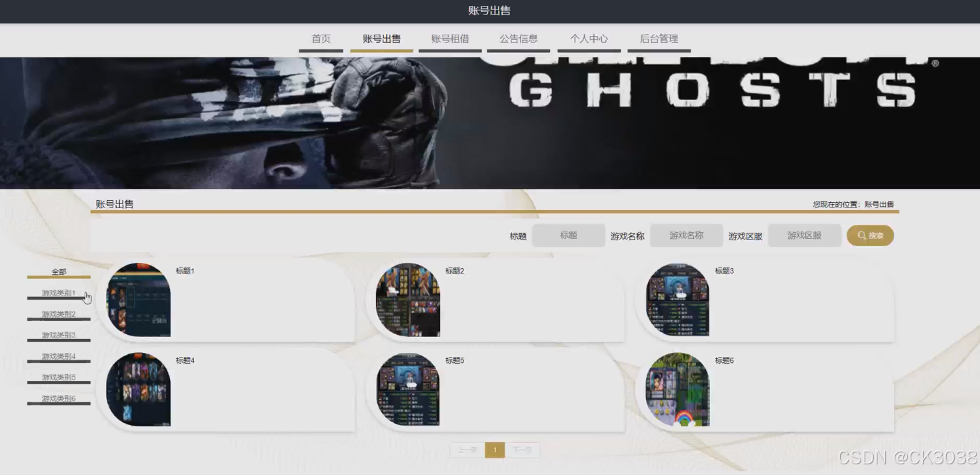980x475 pixels.
Task: Click the 标题3 listing title text
Action: (724, 271)
